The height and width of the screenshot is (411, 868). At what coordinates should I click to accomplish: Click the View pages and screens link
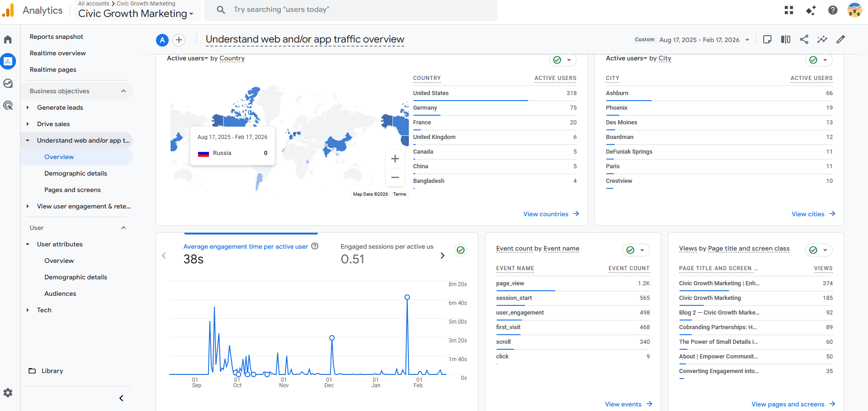[793, 404]
